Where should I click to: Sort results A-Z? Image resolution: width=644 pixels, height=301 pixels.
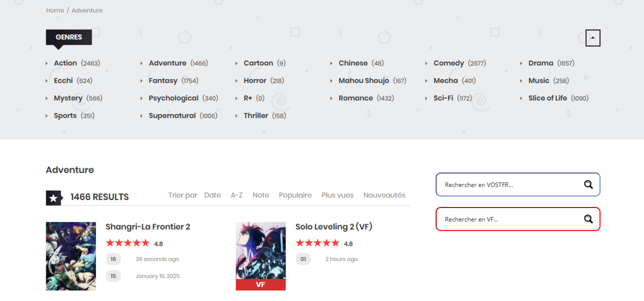pos(237,195)
